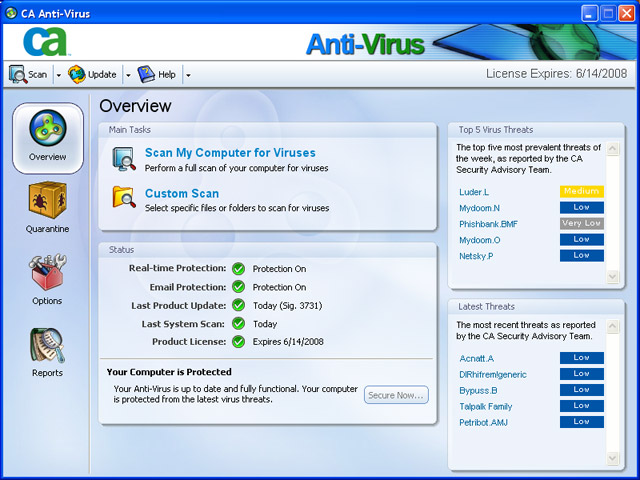This screenshot has width=640, height=480.
Task: Click Scan My Computer for Viruses link
Action: pyautogui.click(x=230, y=153)
